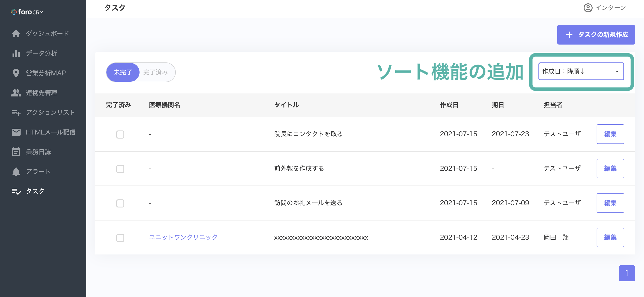
Task: Click the インターン user name
Action: (610, 8)
